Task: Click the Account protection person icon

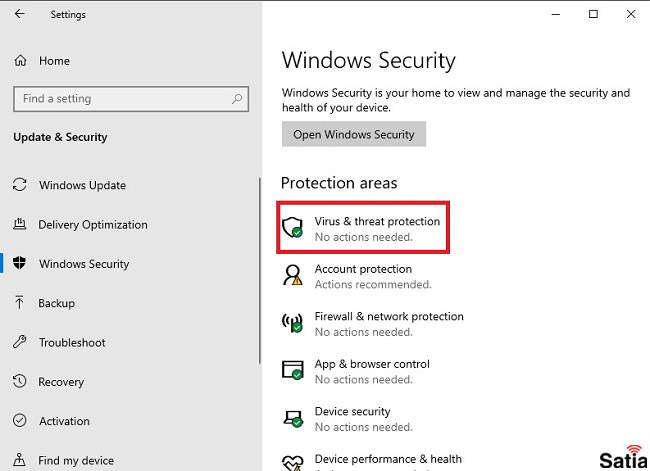Action: coord(293,275)
